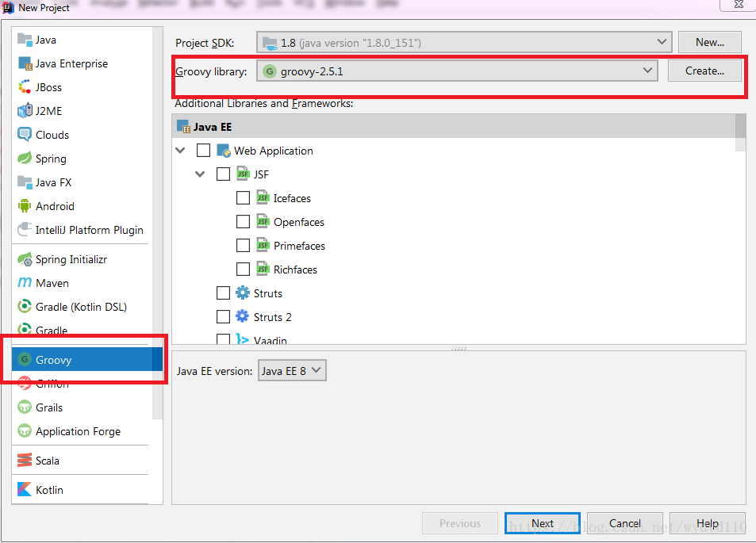Click the Next button

tap(543, 523)
